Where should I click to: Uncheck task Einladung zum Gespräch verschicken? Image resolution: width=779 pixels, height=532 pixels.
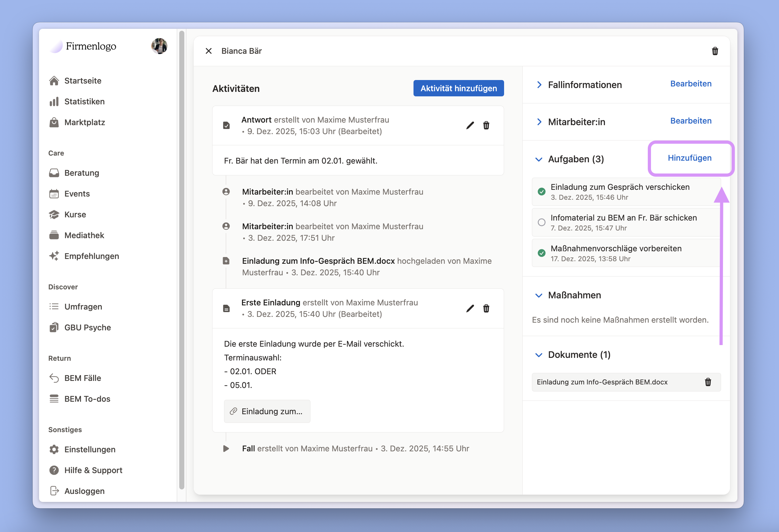[x=541, y=191]
